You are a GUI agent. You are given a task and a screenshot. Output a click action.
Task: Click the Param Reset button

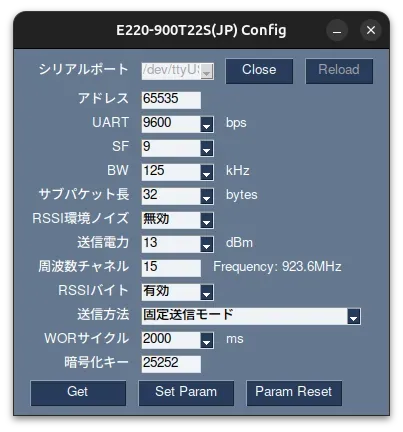tap(294, 393)
